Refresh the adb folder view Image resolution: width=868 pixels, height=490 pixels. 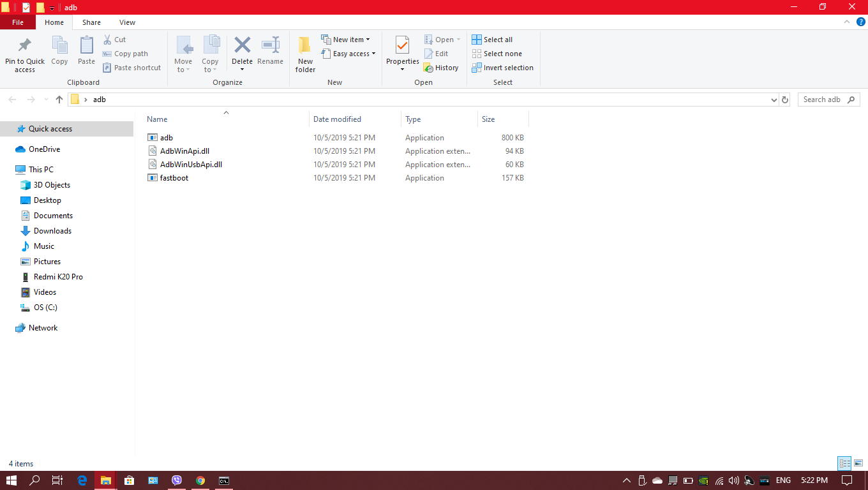pos(785,100)
